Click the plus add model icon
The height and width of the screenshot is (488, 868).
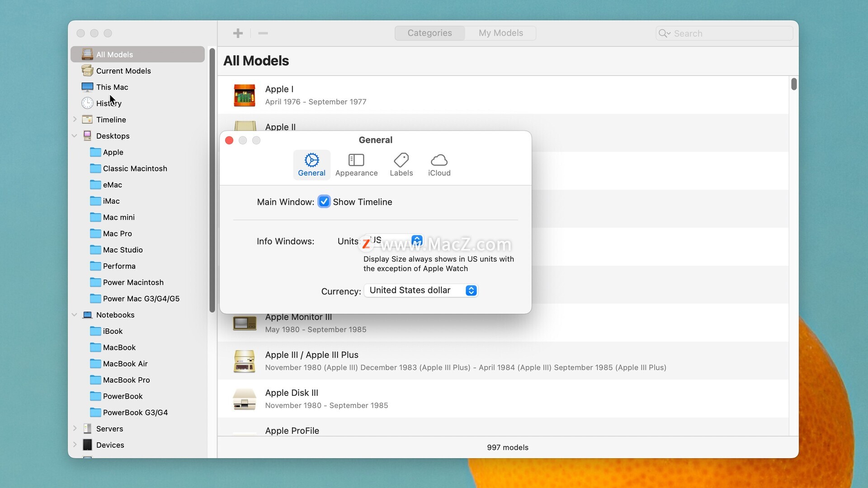tap(238, 33)
